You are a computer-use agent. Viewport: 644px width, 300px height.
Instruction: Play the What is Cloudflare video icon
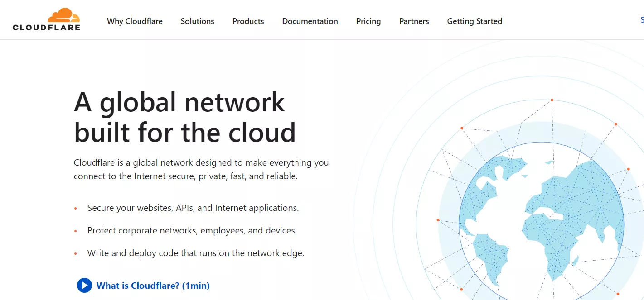pyautogui.click(x=84, y=286)
